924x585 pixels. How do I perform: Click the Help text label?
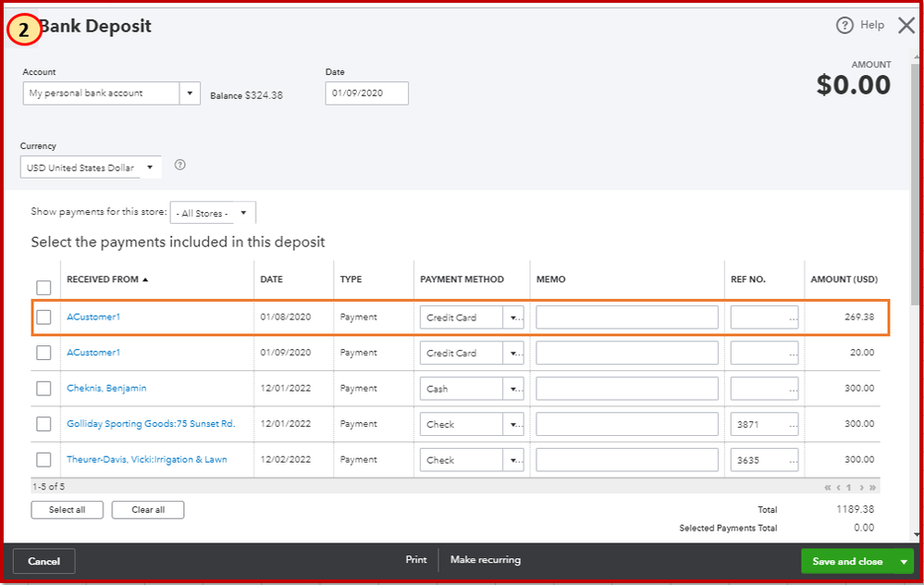872,25
